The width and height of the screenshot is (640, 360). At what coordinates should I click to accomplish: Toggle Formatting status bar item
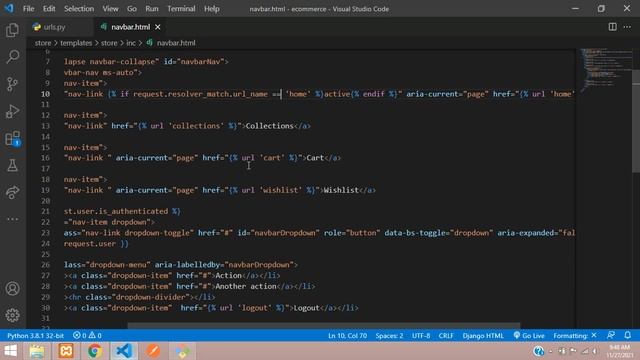pos(575,336)
